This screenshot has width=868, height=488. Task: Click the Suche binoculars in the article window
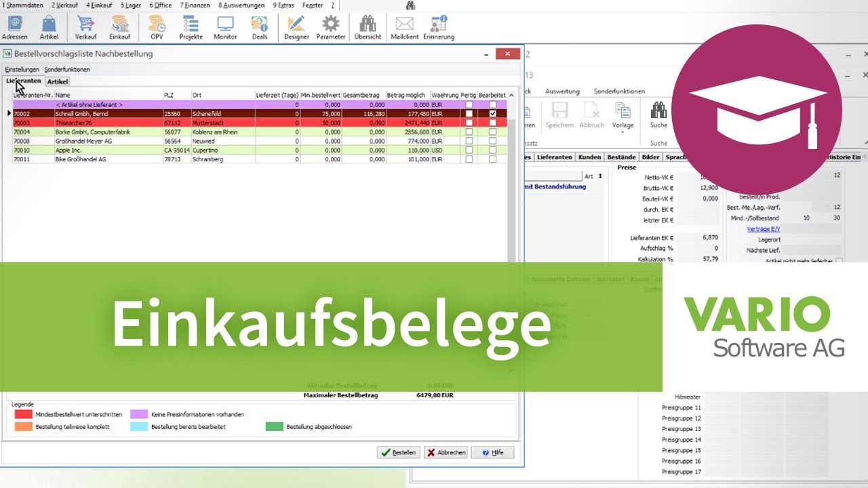tap(658, 110)
